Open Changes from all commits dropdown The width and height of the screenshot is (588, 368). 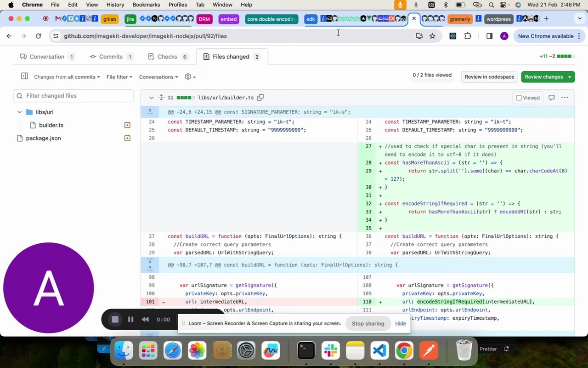(x=67, y=77)
